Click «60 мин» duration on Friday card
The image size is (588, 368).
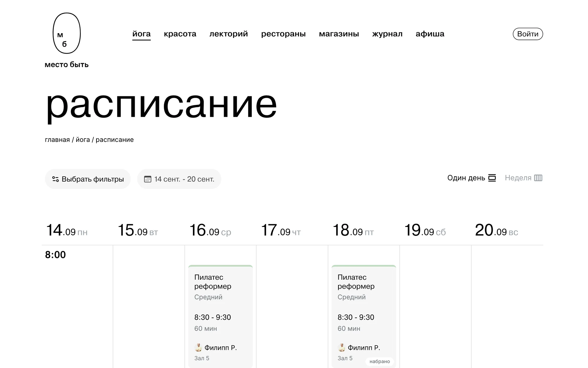point(349,328)
